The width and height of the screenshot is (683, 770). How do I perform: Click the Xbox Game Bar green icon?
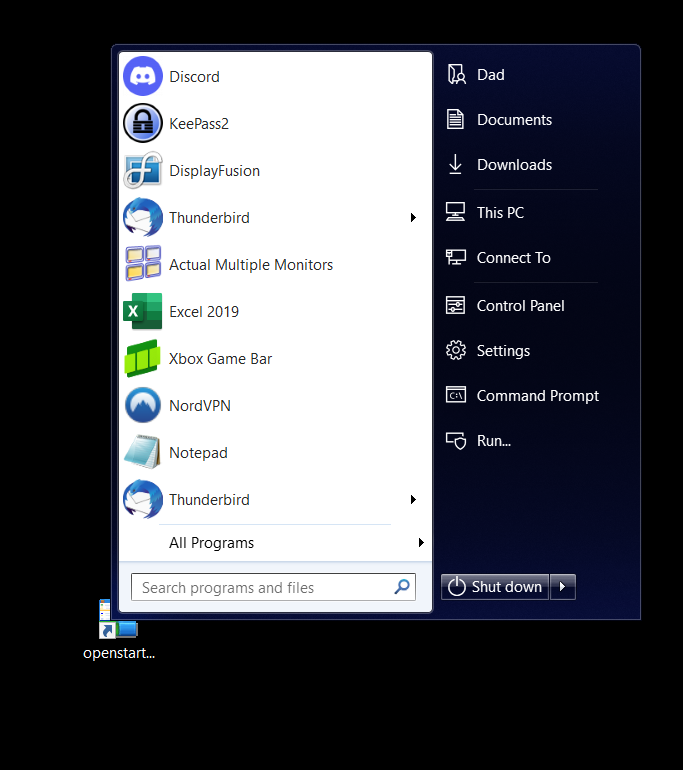(142, 358)
